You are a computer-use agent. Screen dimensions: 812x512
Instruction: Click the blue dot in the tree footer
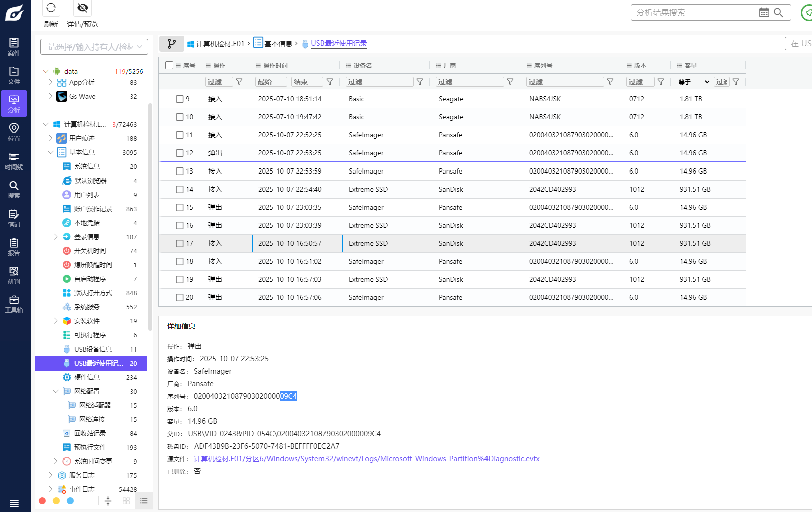click(x=70, y=501)
